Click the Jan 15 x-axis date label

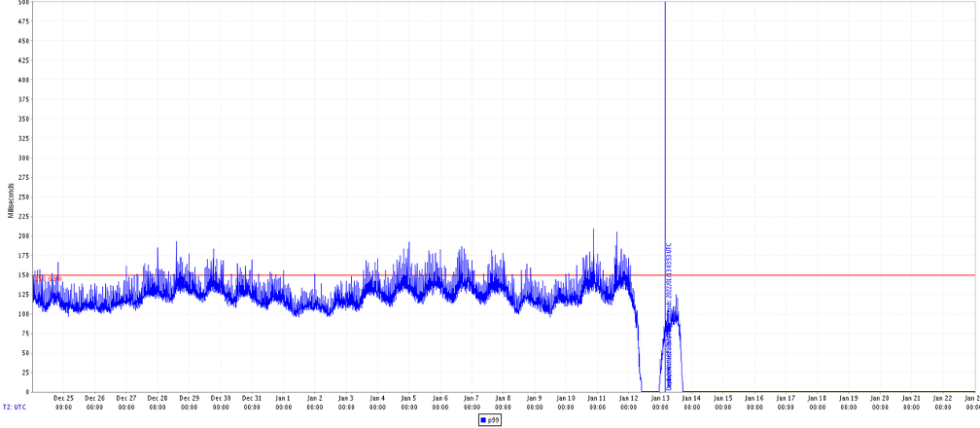pyautogui.click(x=723, y=398)
